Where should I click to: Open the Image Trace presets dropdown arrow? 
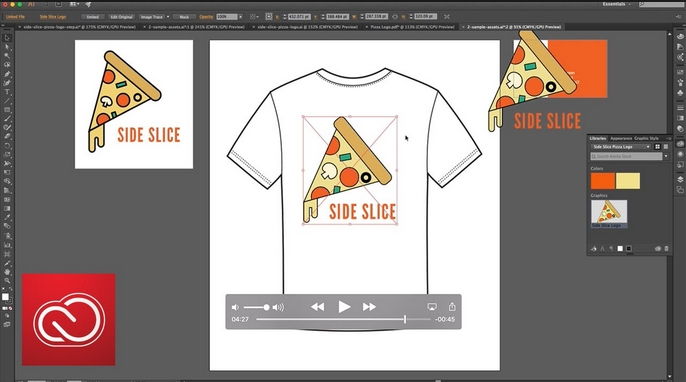pos(168,17)
